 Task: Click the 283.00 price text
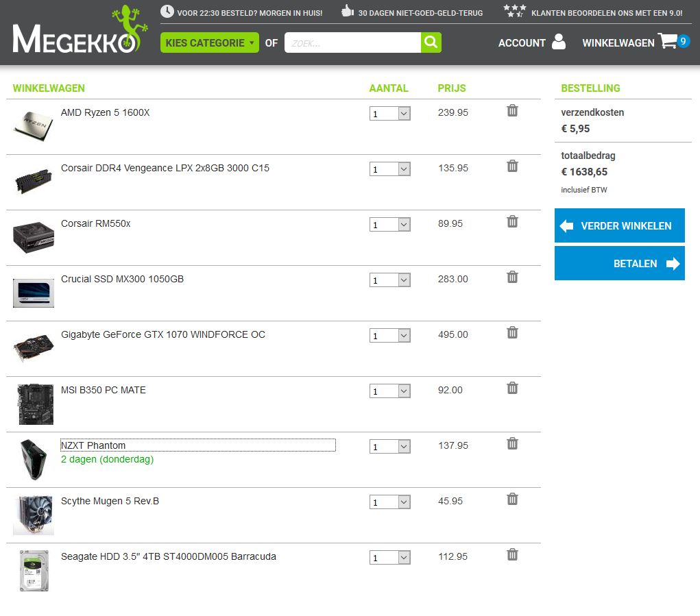(452, 279)
